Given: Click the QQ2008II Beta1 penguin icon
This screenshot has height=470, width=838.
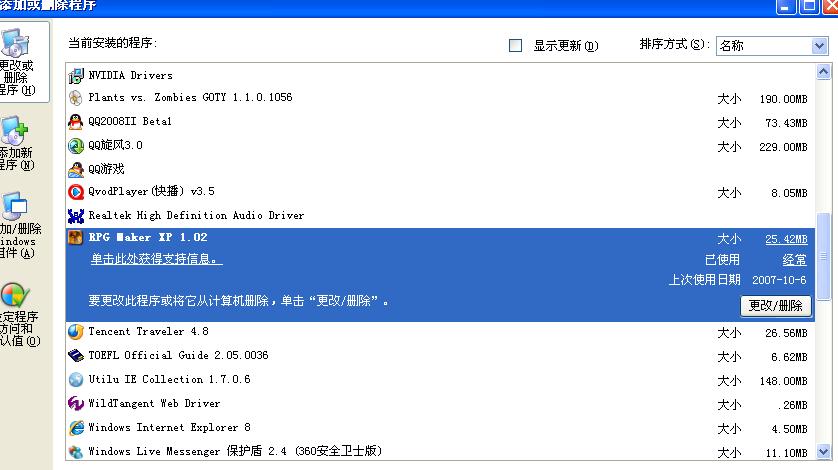Looking at the screenshot, I should (x=76, y=122).
